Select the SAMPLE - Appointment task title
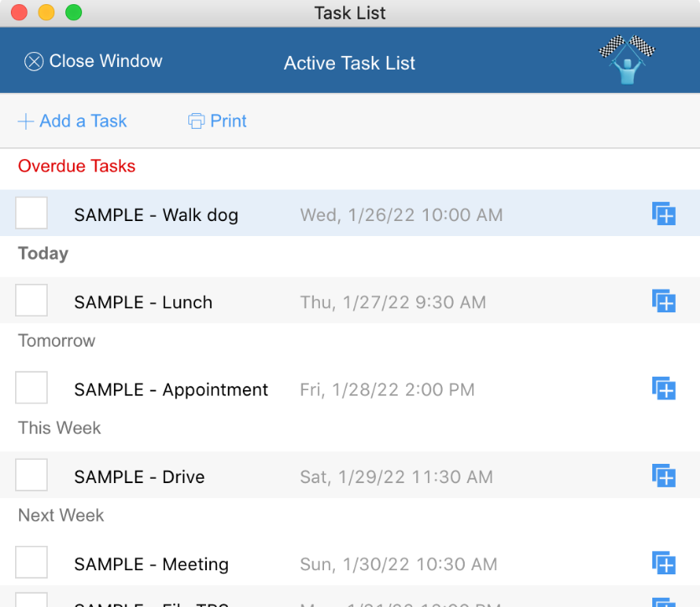 [x=171, y=390]
